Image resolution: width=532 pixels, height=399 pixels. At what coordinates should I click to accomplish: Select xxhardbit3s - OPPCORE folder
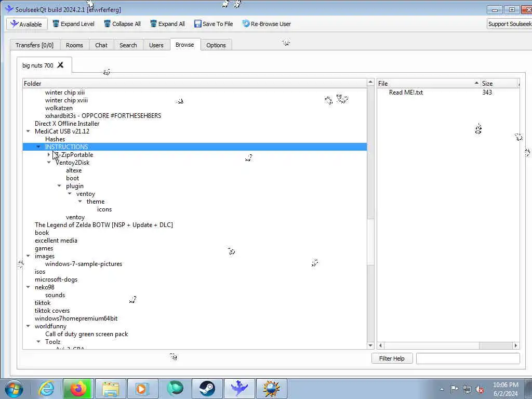pos(103,116)
